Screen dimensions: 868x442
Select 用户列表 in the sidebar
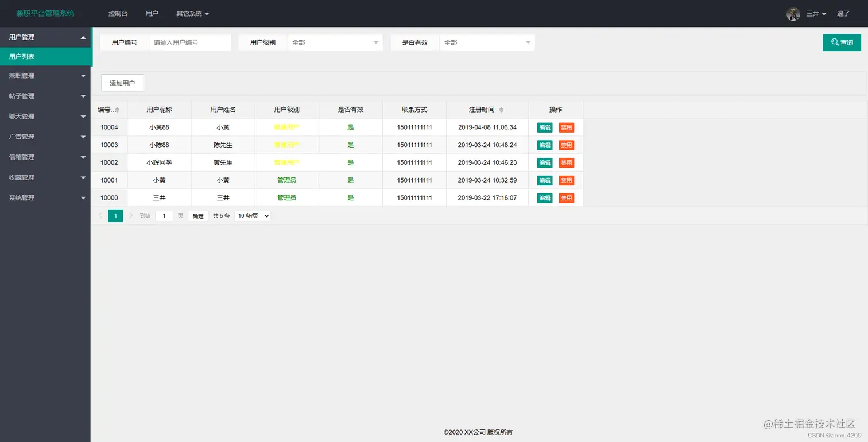pos(45,57)
